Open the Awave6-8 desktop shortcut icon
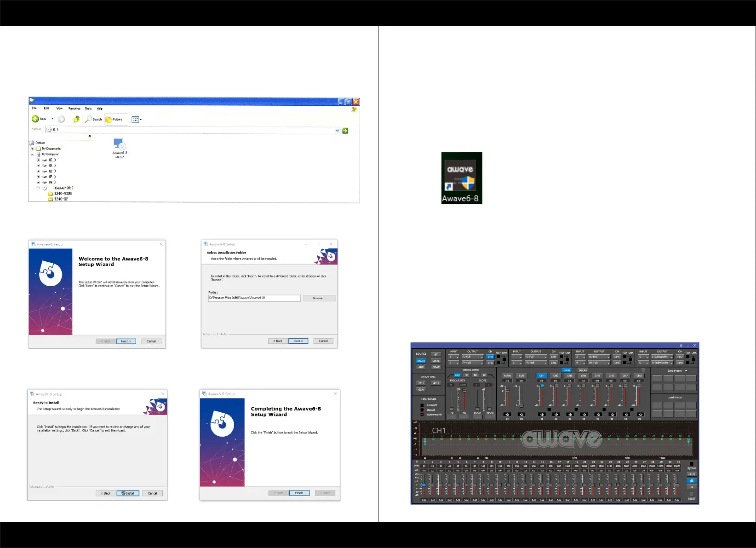Image resolution: width=756 pixels, height=548 pixels. 461,178
